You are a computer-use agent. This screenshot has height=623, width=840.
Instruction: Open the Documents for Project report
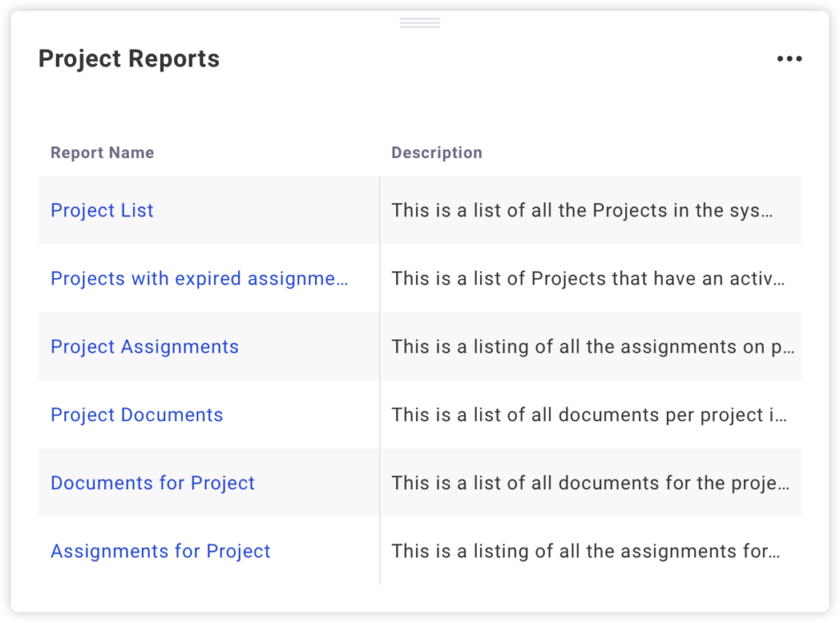(x=153, y=483)
